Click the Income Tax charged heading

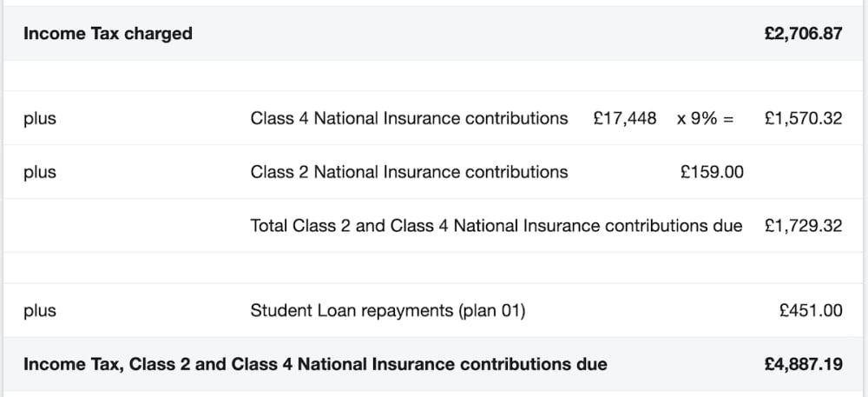pos(108,34)
